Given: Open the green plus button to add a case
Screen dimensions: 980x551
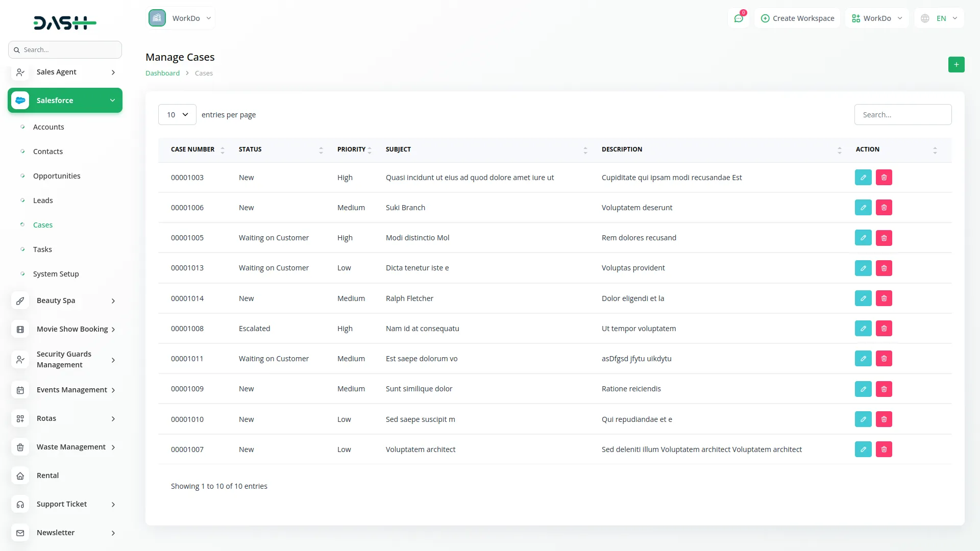Looking at the screenshot, I should point(957,65).
